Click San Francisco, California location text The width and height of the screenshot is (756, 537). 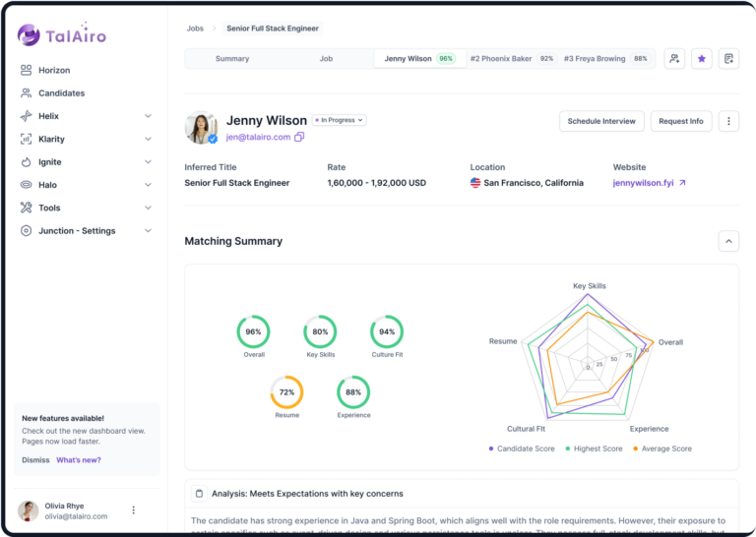[x=534, y=183]
